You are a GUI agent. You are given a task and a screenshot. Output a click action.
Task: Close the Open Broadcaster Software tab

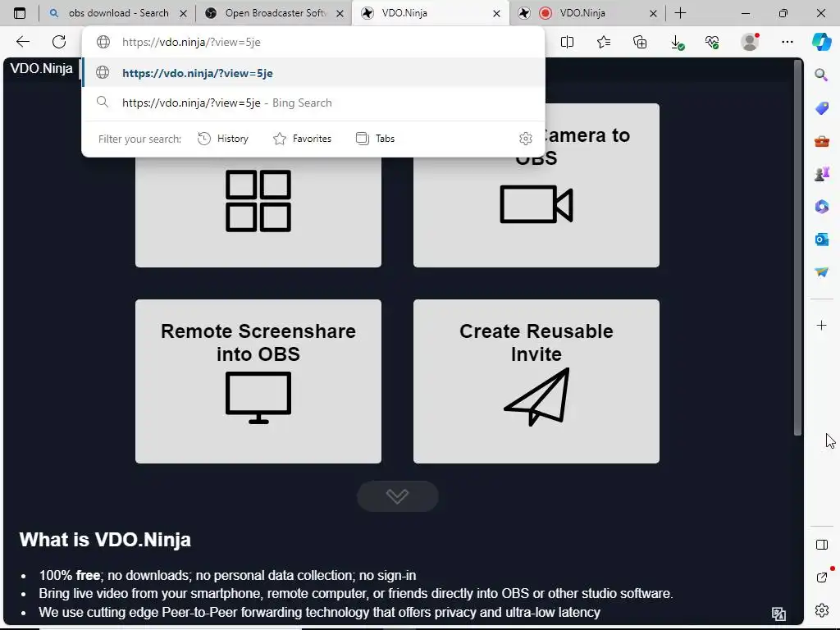pos(340,13)
